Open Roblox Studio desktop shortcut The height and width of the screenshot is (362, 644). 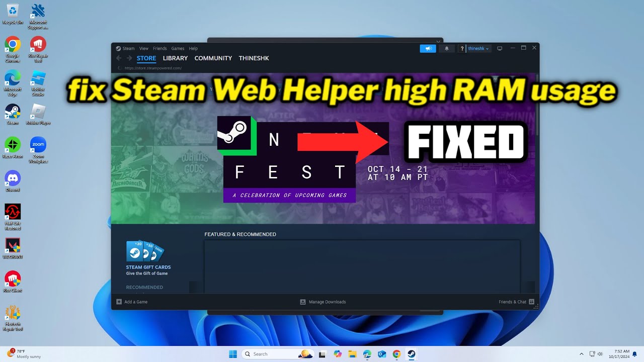point(38,83)
